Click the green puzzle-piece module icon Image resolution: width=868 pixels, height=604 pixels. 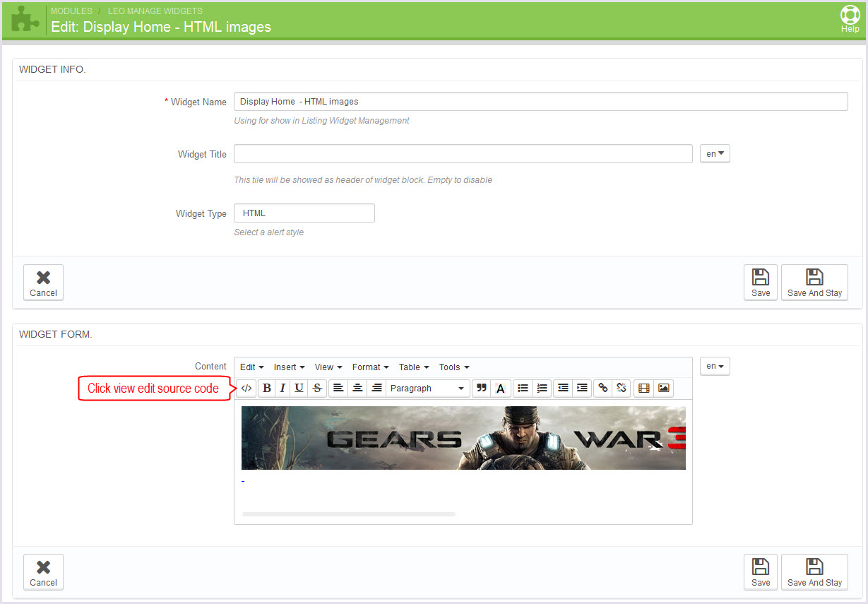click(x=25, y=20)
